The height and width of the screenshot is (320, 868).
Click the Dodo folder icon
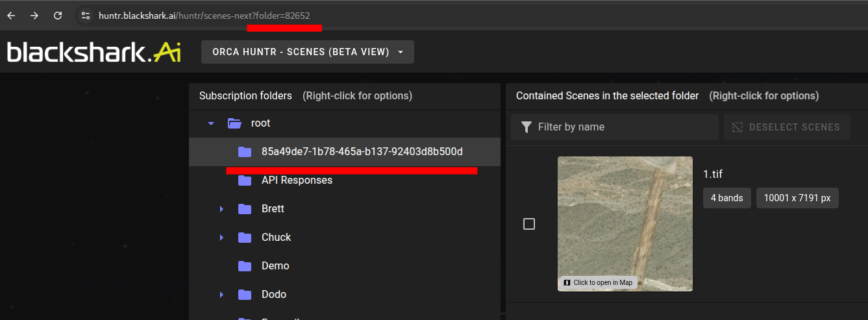tap(245, 295)
